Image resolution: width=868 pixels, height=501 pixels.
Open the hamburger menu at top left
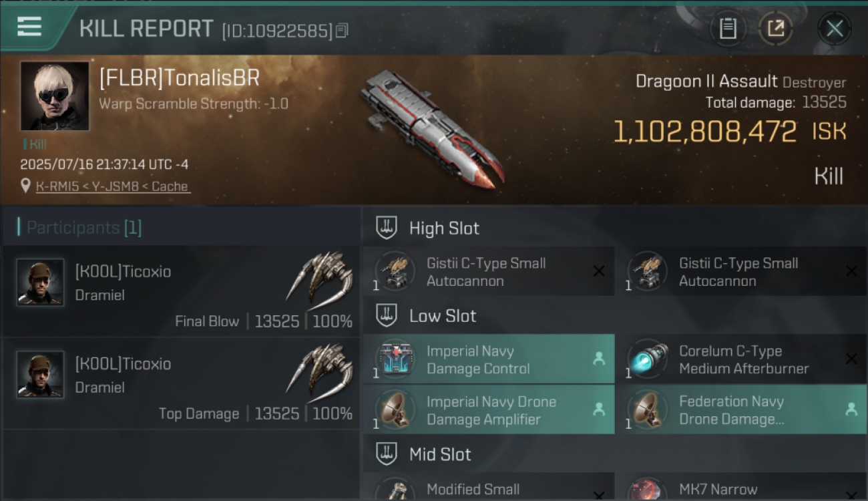(29, 27)
